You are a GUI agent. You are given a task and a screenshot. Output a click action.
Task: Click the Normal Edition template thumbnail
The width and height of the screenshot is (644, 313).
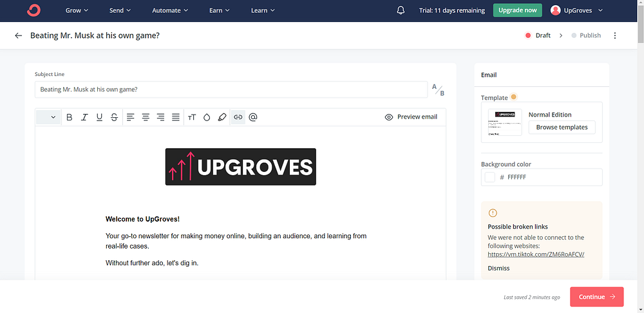(x=505, y=122)
